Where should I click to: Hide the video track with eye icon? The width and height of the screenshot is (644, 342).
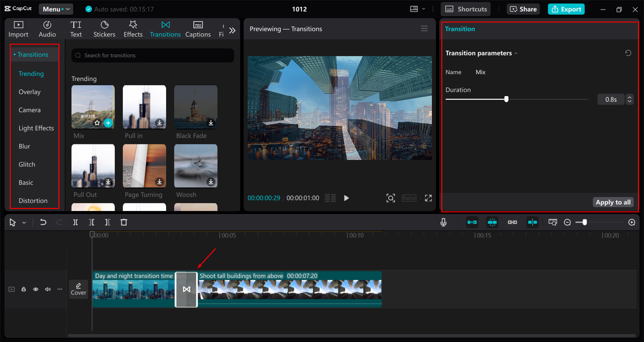(36, 289)
